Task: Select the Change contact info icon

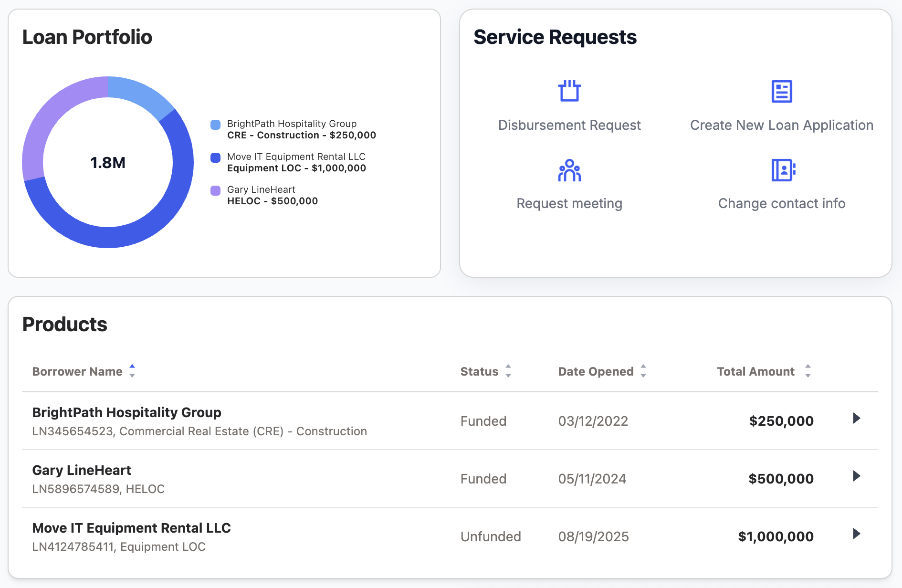Action: [783, 170]
